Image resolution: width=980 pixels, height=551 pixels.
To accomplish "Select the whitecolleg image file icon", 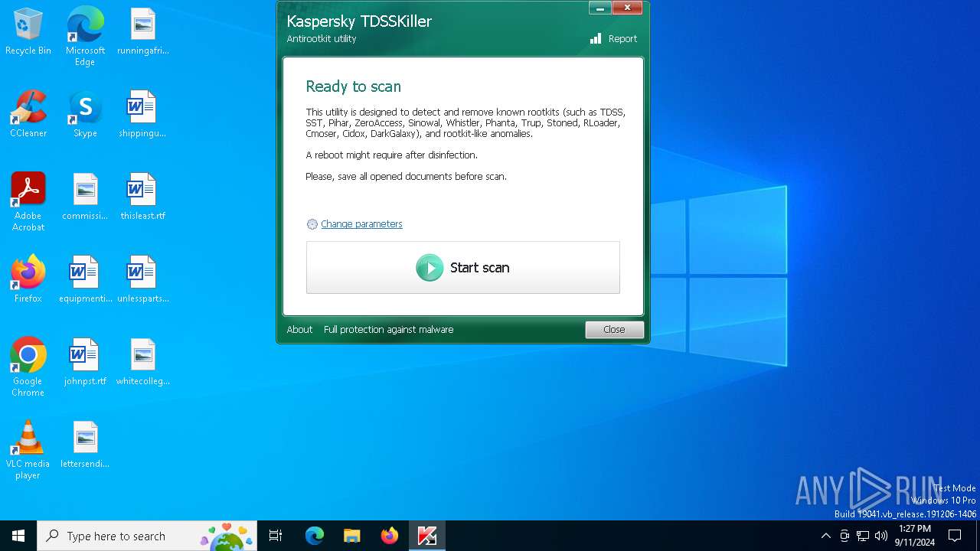I will coord(142,363).
